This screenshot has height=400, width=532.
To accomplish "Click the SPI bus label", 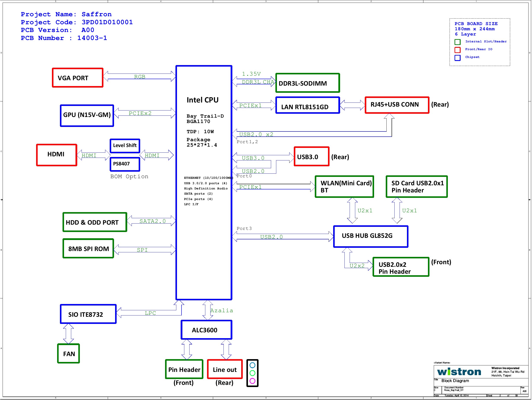I will coord(142,250).
